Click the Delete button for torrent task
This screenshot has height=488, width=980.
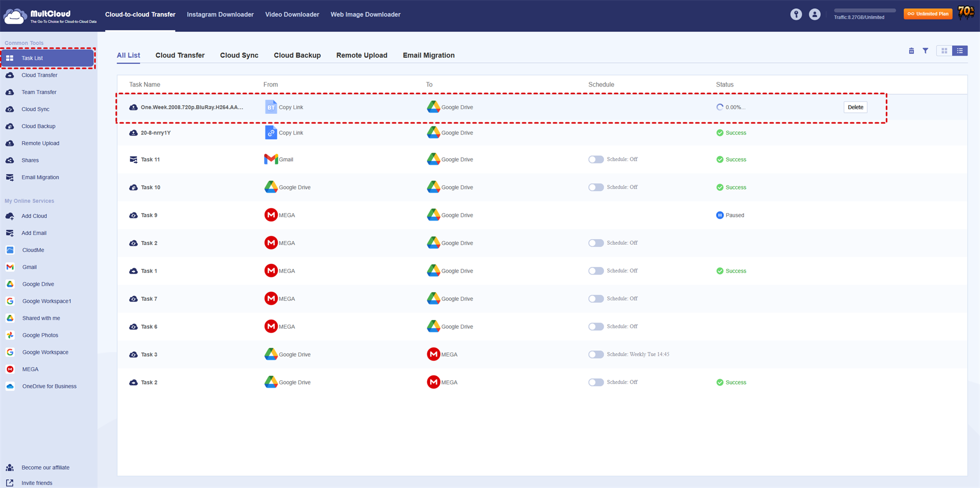click(x=855, y=107)
